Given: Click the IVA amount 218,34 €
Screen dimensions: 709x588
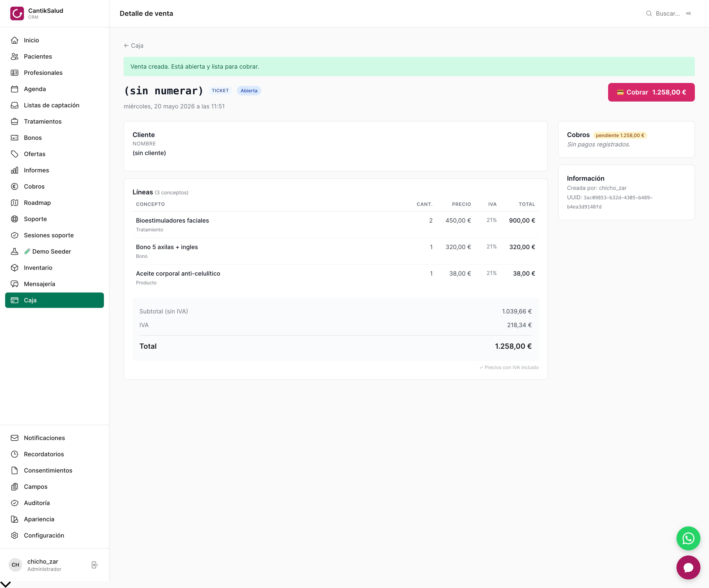Looking at the screenshot, I should coord(519,325).
